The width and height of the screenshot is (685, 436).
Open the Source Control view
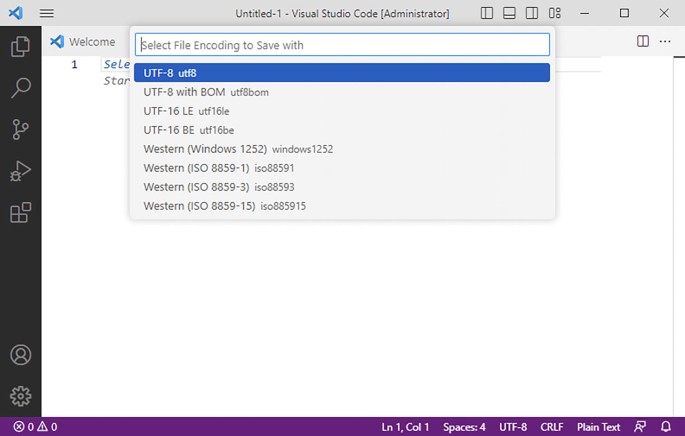click(x=20, y=129)
